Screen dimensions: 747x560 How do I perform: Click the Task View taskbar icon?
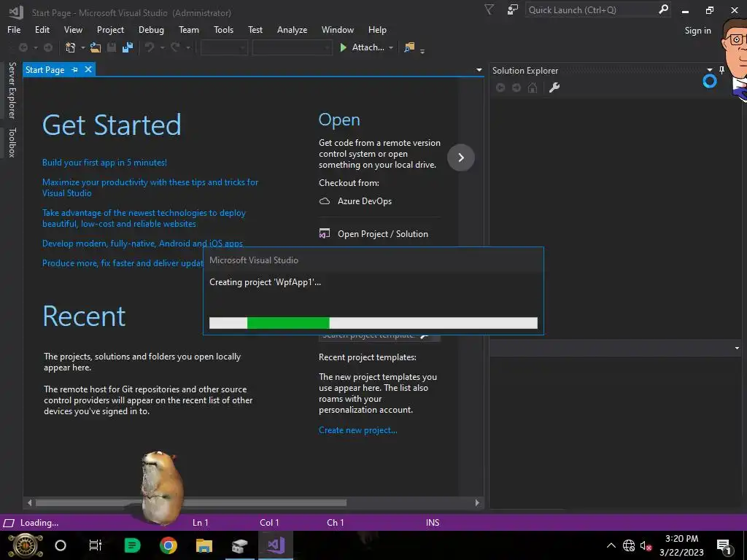click(x=96, y=545)
